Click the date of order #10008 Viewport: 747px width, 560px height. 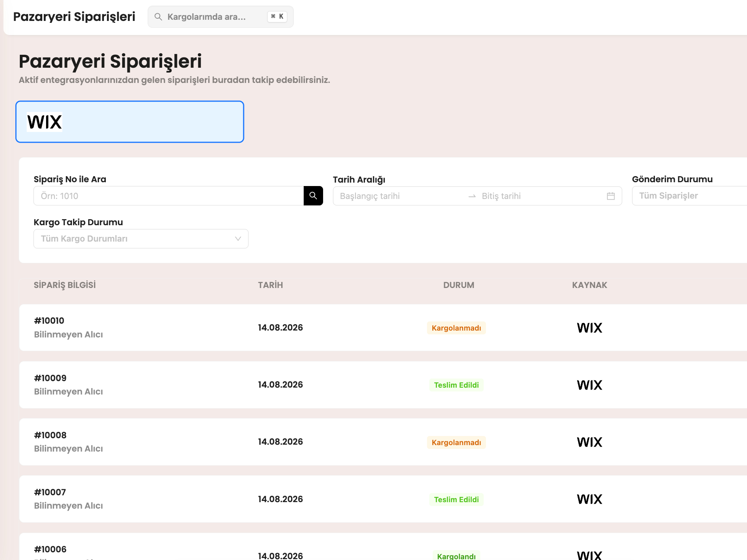280,442
